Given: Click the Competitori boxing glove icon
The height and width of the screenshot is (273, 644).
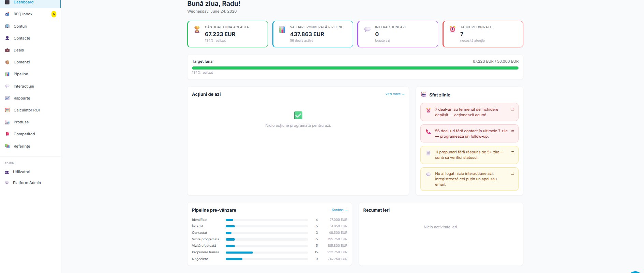Looking at the screenshot, I should click(7, 134).
